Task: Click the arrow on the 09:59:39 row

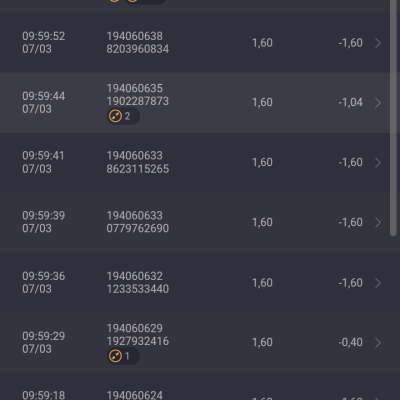Action: point(378,222)
